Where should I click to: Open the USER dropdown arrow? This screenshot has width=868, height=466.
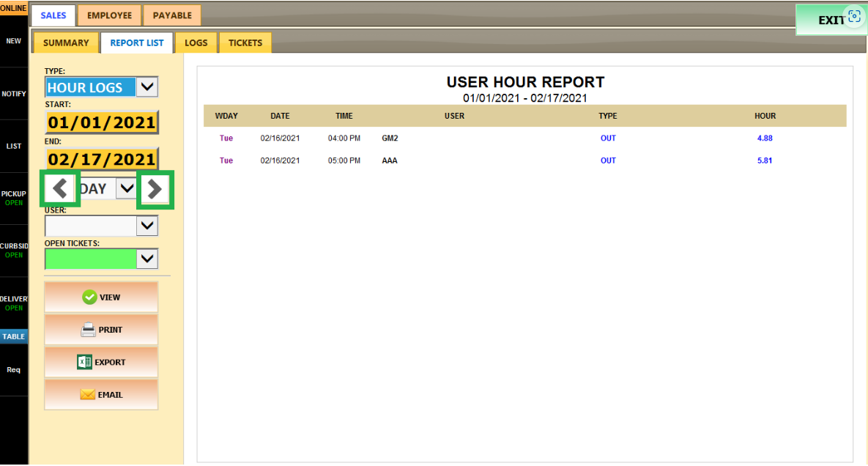[x=147, y=226]
